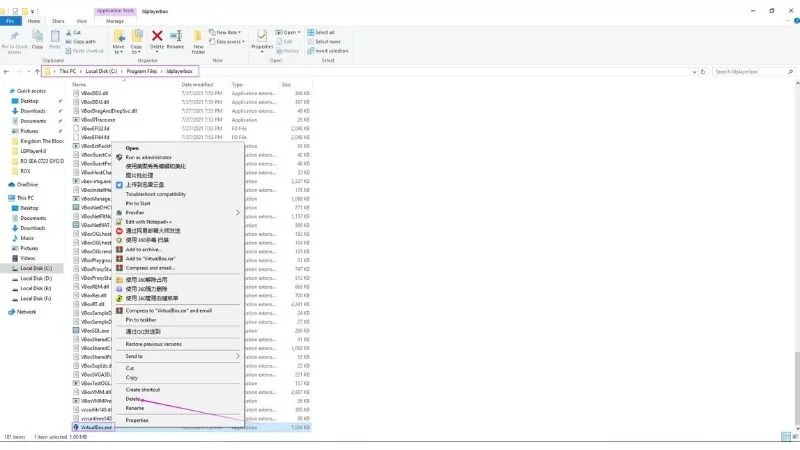Open the Easy access dropdown
Screen dimensions: 800x450
coord(227,41)
